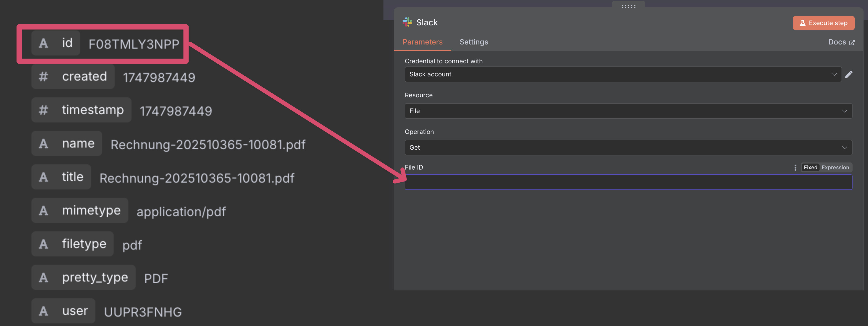Switch File ID mode to Expression
Screen dimensions: 868x326
[835, 167]
